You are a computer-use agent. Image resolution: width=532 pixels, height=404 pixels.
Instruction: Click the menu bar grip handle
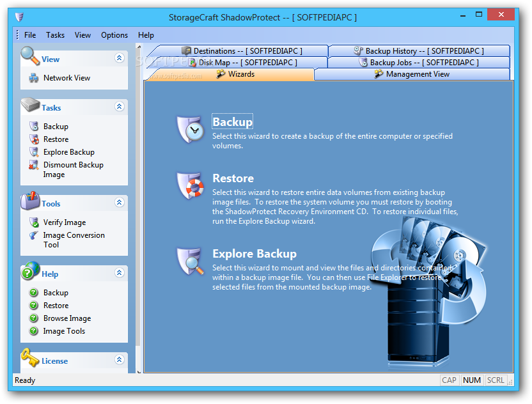click(17, 35)
